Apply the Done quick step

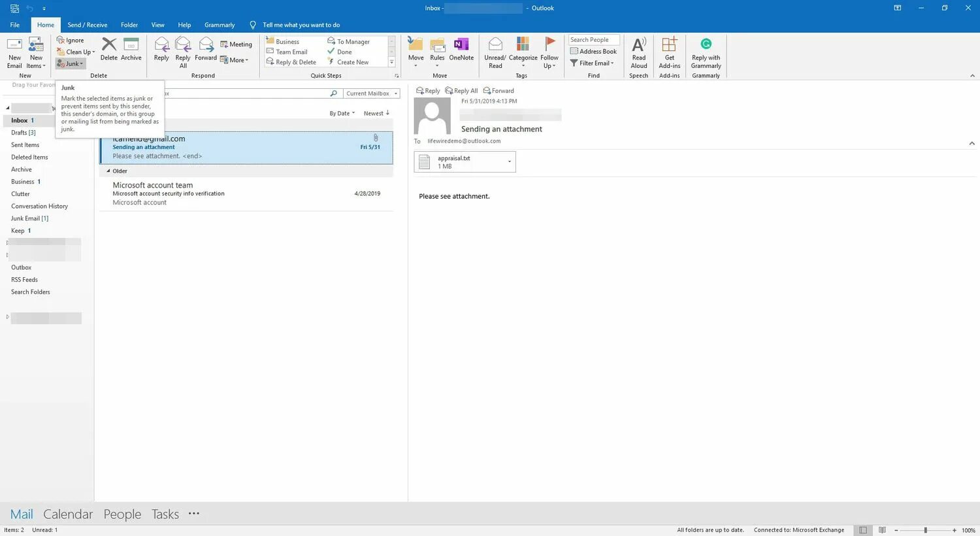pyautogui.click(x=340, y=52)
